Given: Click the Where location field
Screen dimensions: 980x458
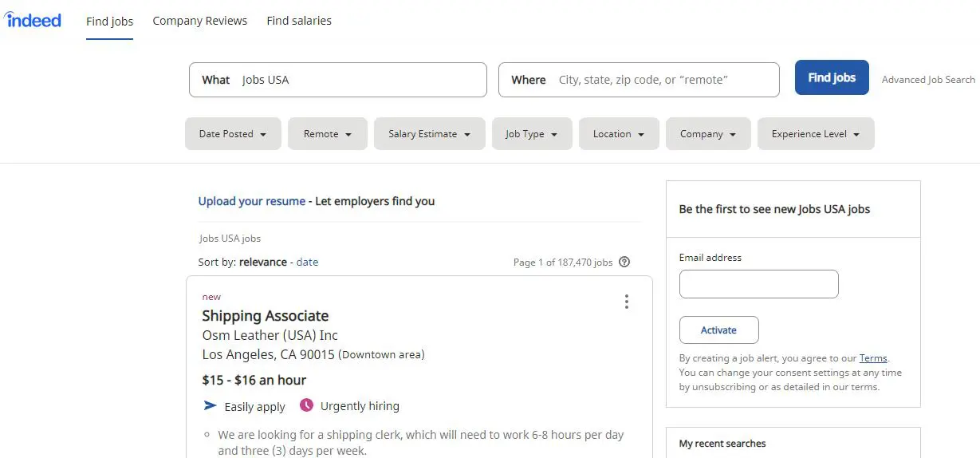Looking at the screenshot, I should tap(639, 80).
